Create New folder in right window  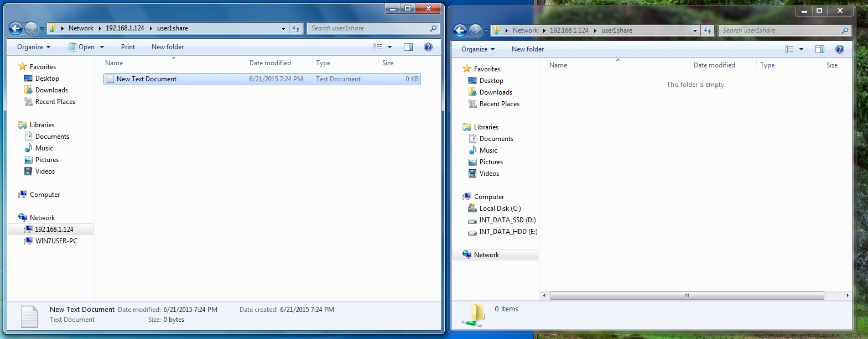tap(528, 49)
